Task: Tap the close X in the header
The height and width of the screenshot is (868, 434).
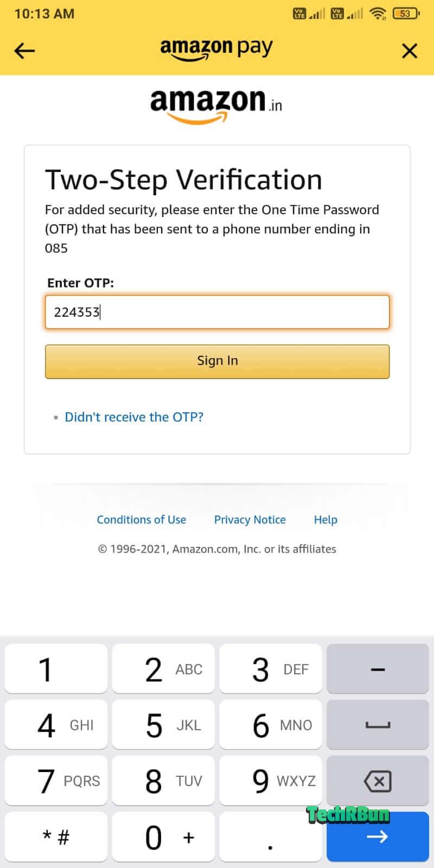Action: (411, 50)
